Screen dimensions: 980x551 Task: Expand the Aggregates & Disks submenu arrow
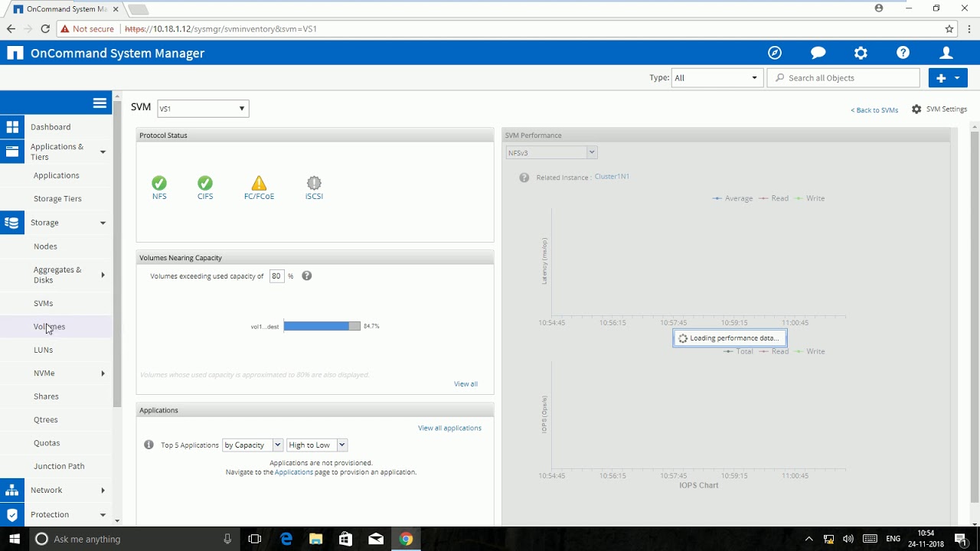pyautogui.click(x=103, y=275)
